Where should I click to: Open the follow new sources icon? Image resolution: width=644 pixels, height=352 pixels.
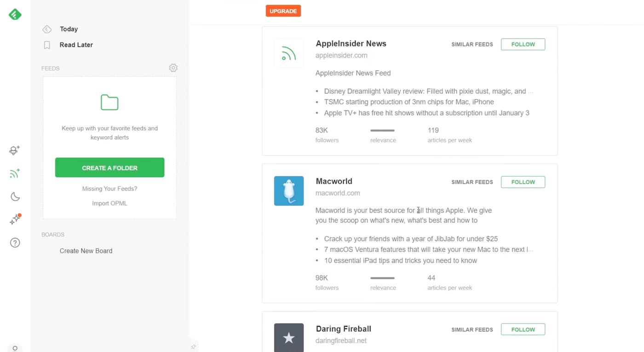(15, 173)
